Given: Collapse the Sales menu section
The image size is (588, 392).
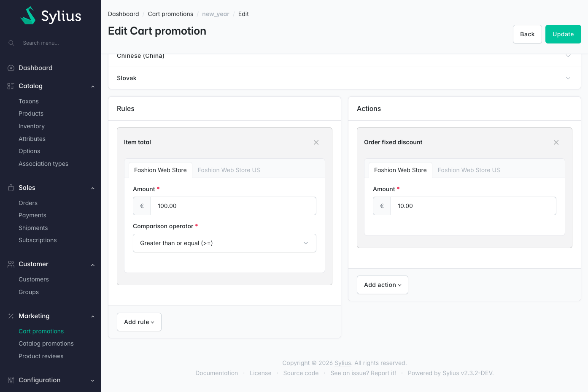Looking at the screenshot, I should pos(93,188).
